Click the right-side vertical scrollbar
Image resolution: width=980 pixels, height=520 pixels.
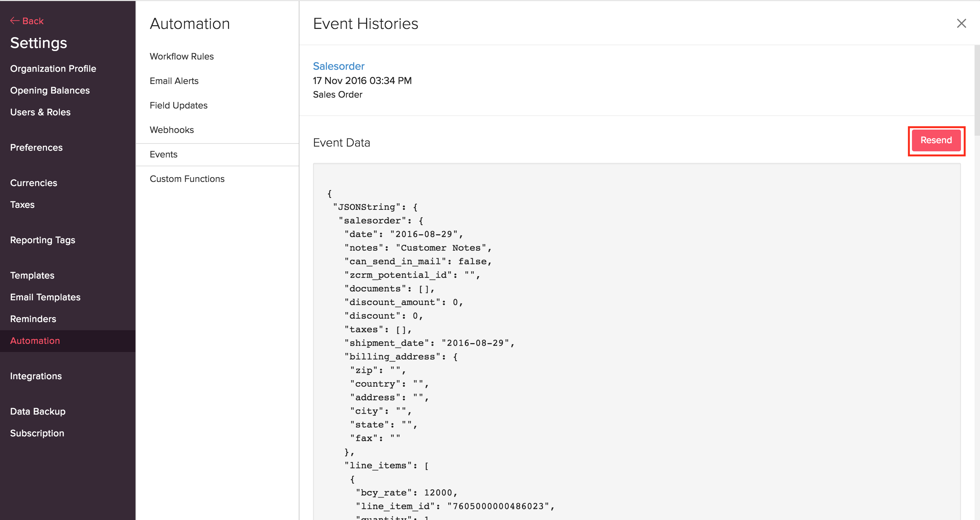click(977, 91)
